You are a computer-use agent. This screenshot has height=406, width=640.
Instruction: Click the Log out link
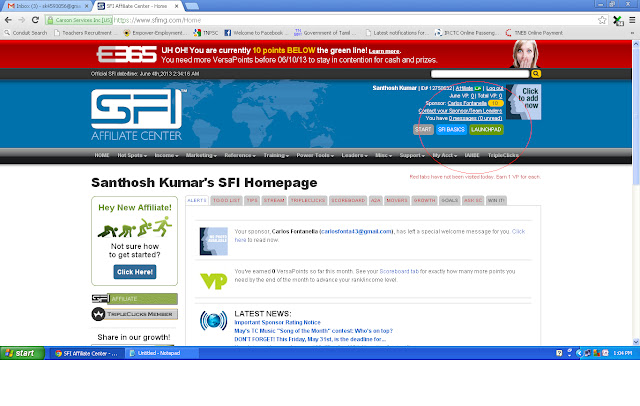[494, 88]
